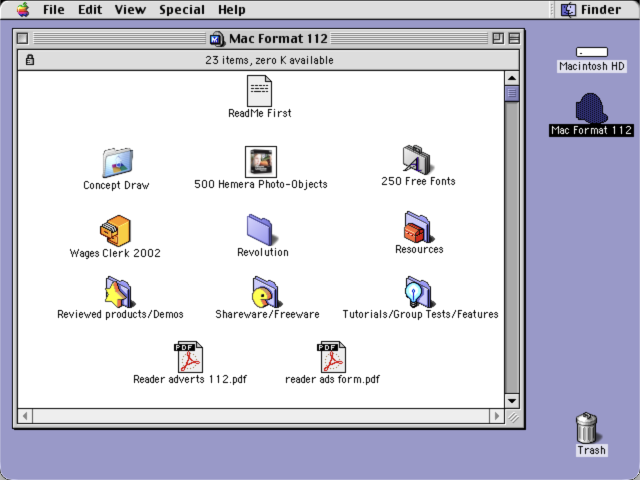Click the '500 Hemera Photo-Objects' label
640x480 pixels.
[261, 184]
